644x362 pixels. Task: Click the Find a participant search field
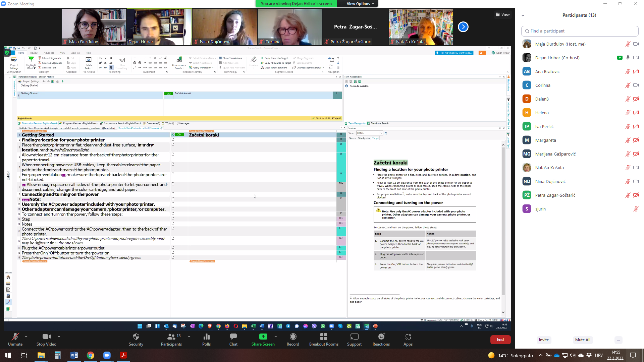click(x=580, y=31)
